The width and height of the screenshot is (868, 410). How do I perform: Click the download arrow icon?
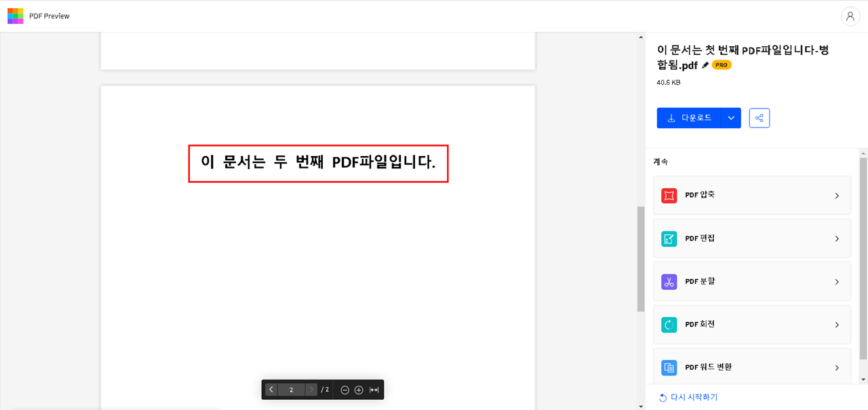pyautogui.click(x=671, y=118)
